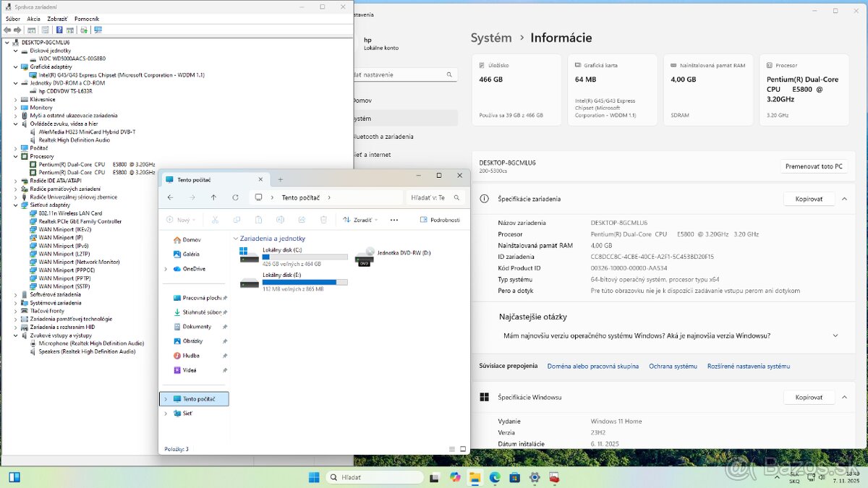
Task: Click Scan for hardware changes icon
Action: (84, 30)
